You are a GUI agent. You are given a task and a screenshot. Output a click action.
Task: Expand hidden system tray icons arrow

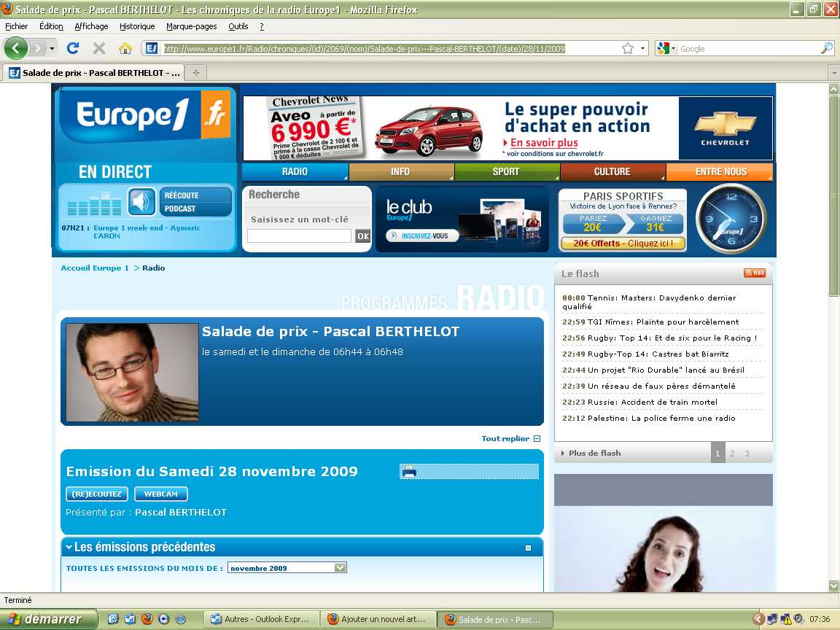[x=758, y=619]
